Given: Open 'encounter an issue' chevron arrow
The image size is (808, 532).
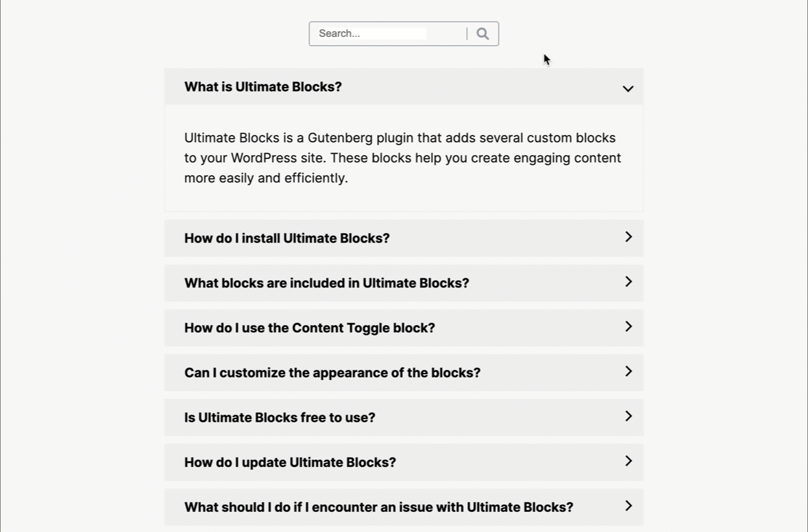Looking at the screenshot, I should (628, 505).
